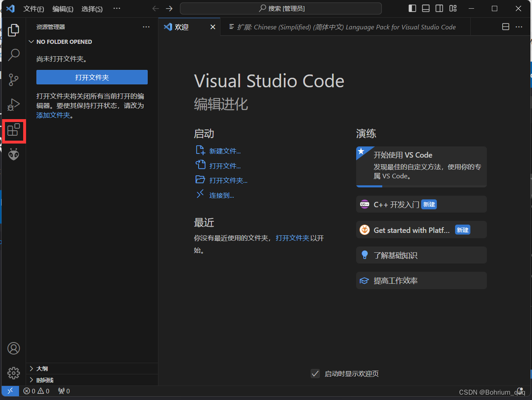The width and height of the screenshot is (532, 400).
Task: Click the 搜索 command center box
Action: (x=281, y=8)
